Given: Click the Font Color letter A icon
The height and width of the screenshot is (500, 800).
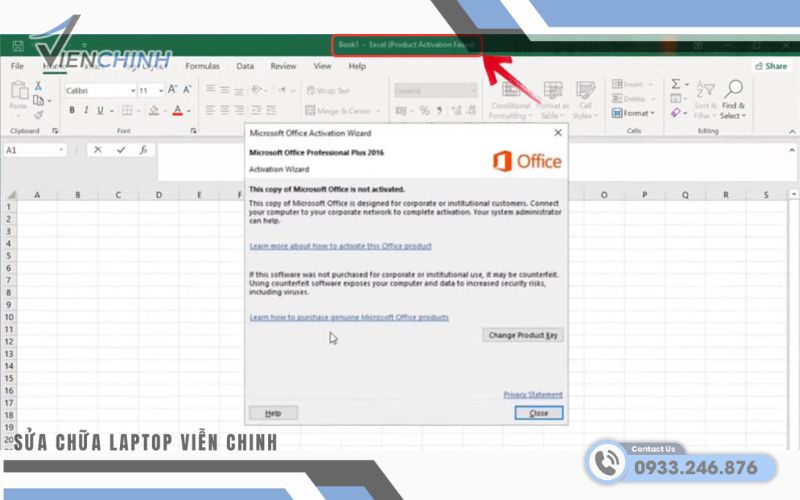Looking at the screenshot, I should [x=177, y=110].
